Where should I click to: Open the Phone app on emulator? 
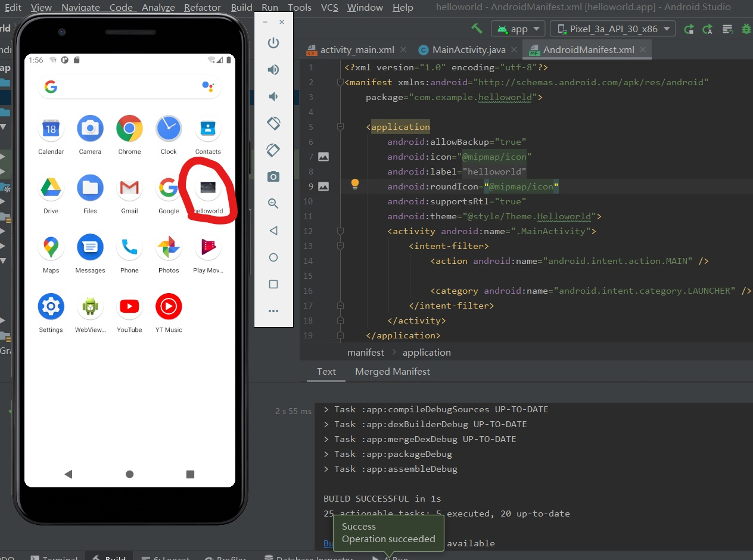click(129, 247)
